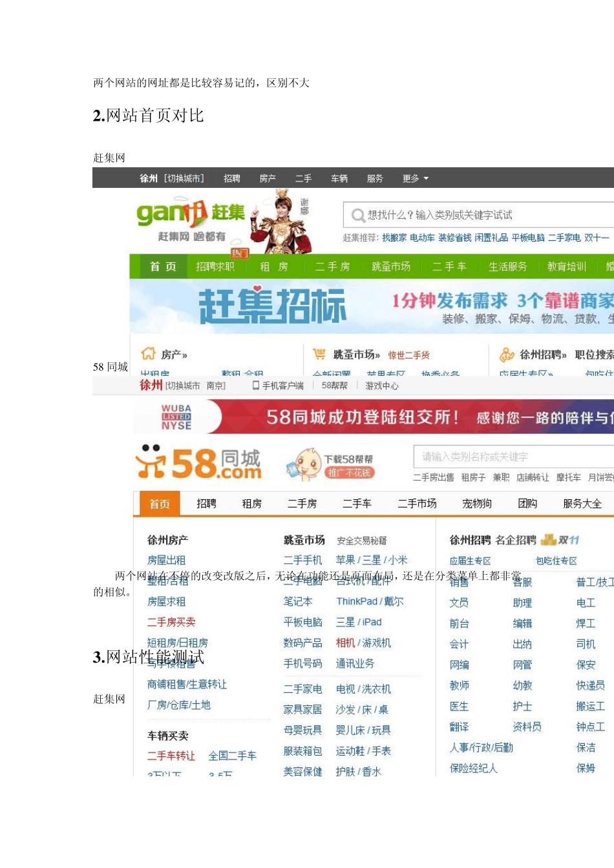This screenshot has height=868, width=614.
Task: Click the 下载58帮帮 mascot icon
Action: 304,464
